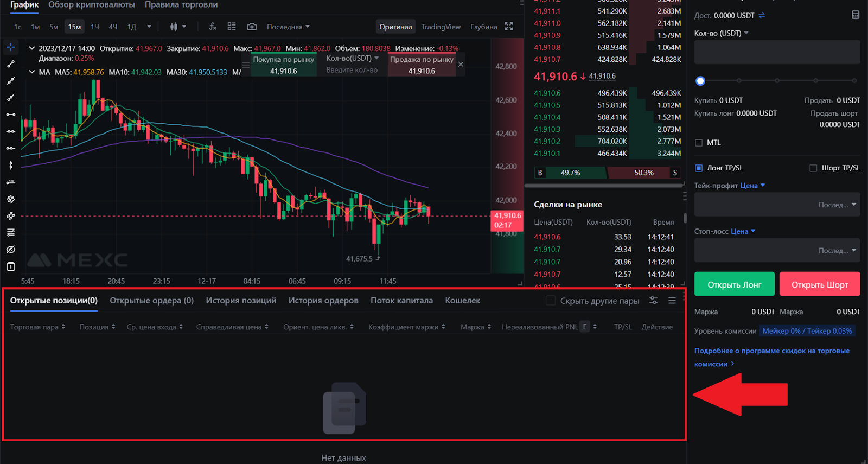Open the Последняя price type dropdown

click(288, 27)
